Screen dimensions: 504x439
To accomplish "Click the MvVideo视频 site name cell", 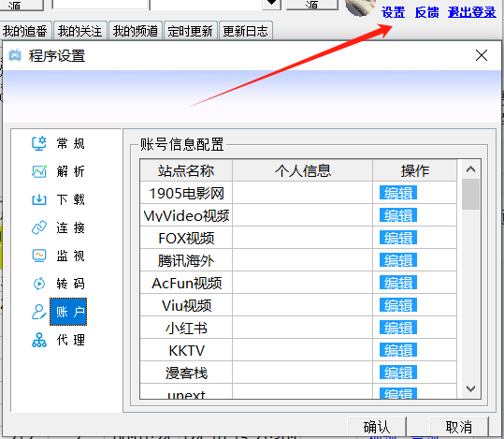I will tap(186, 215).
